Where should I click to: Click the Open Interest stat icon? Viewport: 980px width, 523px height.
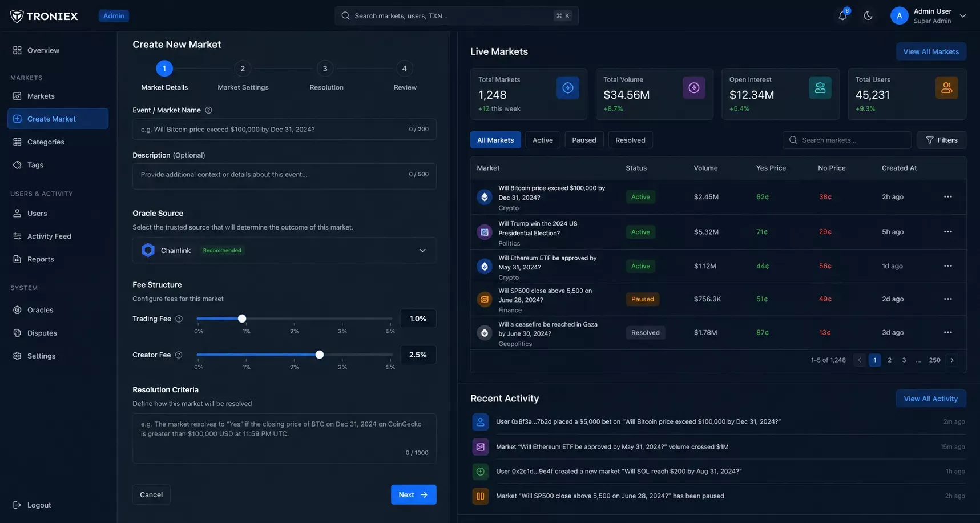[820, 87]
